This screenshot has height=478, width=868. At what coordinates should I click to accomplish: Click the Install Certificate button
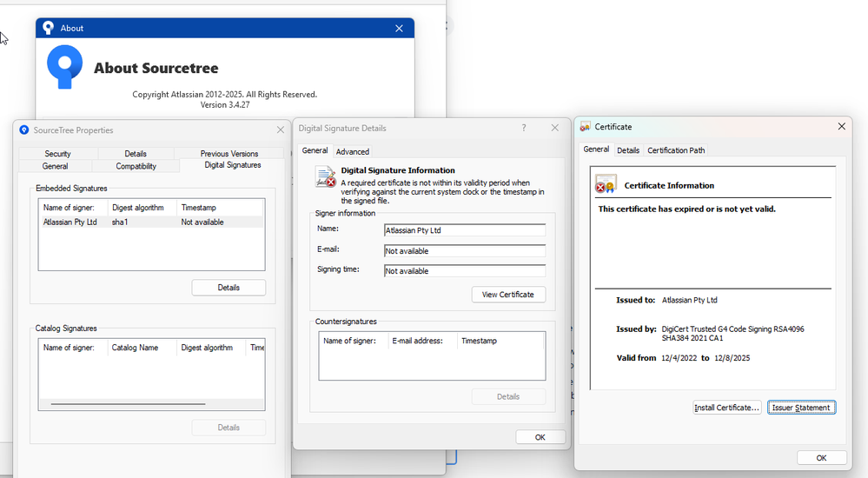(727, 408)
